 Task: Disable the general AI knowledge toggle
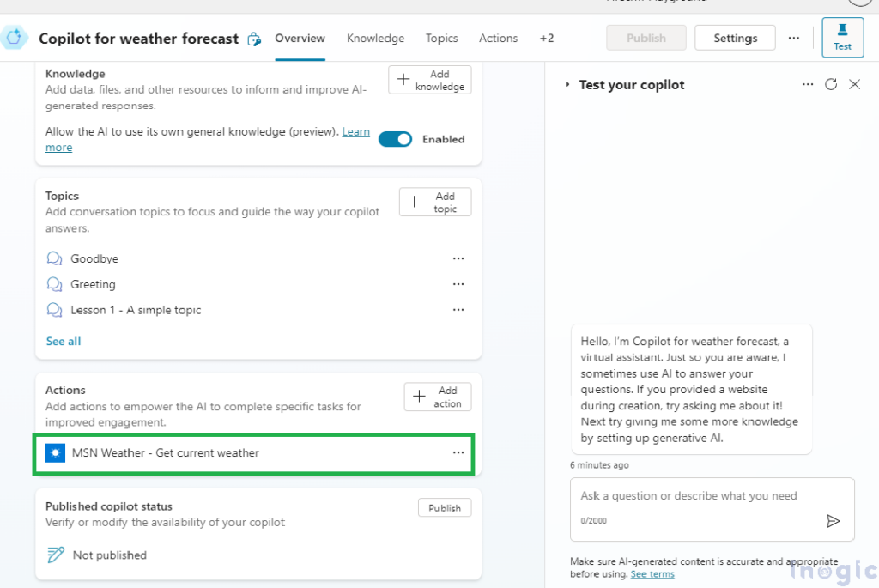point(395,138)
